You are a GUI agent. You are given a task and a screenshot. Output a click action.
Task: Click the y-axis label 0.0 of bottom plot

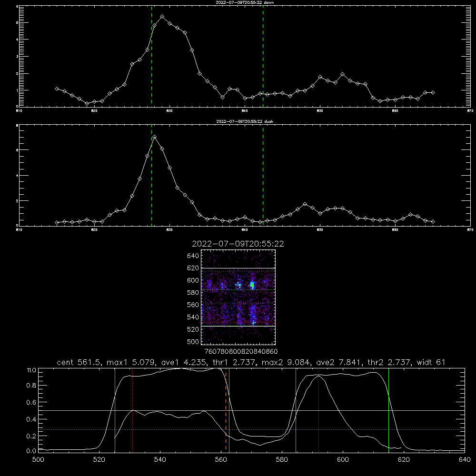coord(31,451)
